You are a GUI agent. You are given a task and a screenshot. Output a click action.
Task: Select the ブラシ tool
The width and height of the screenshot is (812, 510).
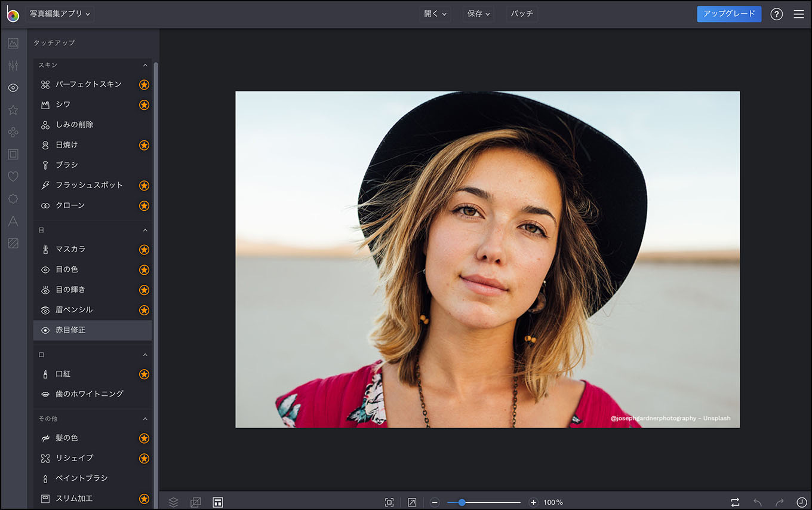[x=93, y=165]
